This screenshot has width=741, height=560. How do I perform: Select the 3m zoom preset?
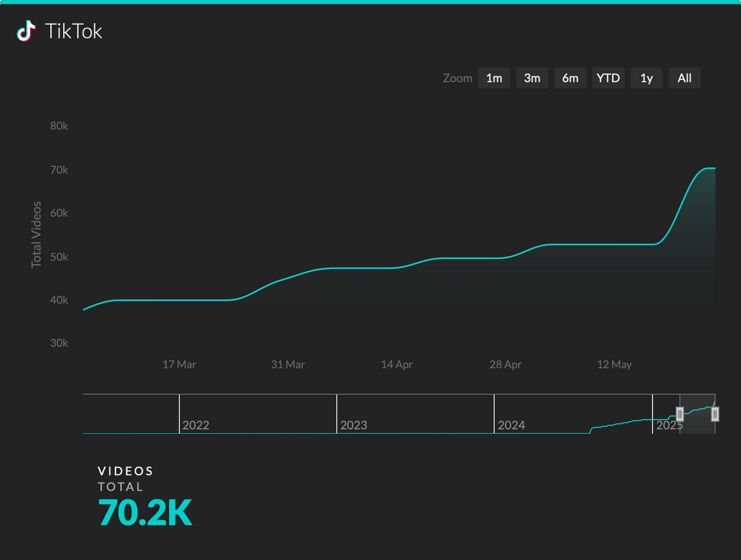[x=532, y=78]
